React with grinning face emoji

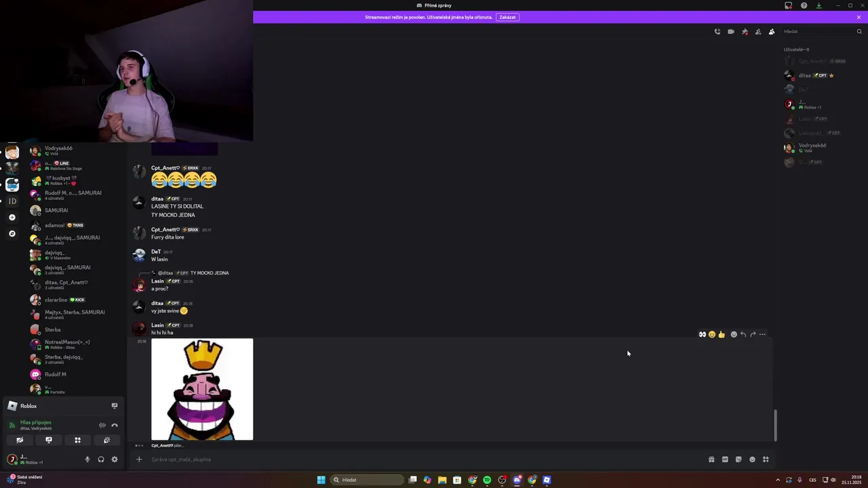pos(712,334)
